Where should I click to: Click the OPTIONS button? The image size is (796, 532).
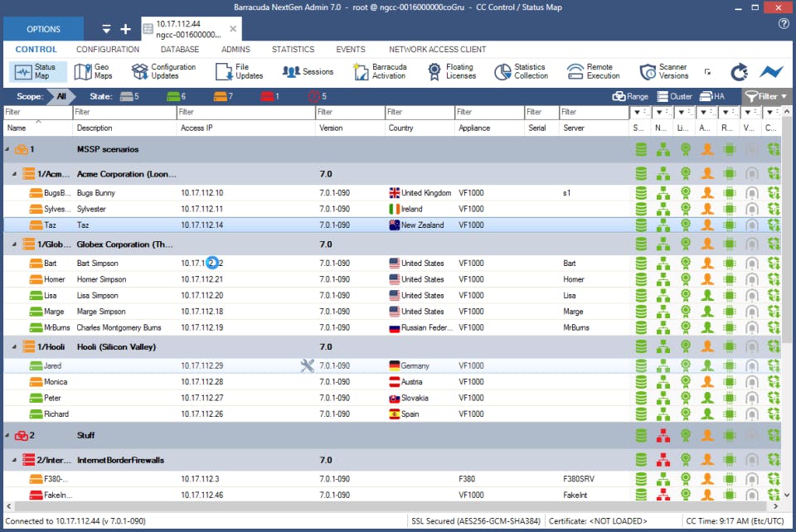(43, 29)
